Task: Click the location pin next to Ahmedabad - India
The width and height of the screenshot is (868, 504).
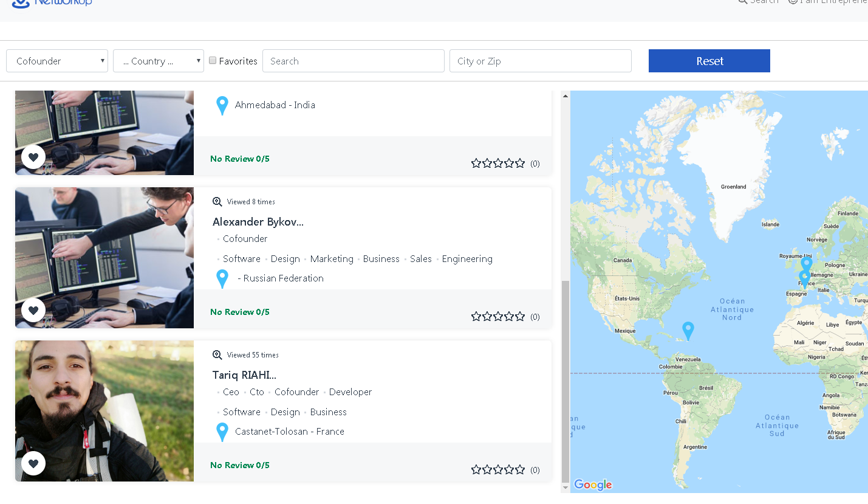Action: pyautogui.click(x=222, y=105)
